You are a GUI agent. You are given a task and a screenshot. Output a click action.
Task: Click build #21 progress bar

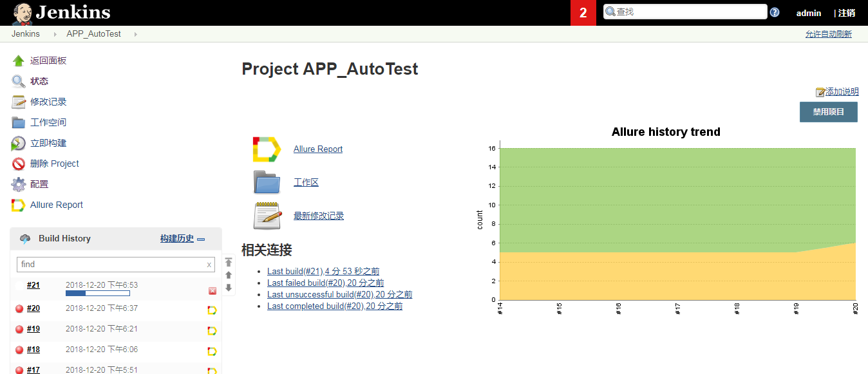click(97, 294)
